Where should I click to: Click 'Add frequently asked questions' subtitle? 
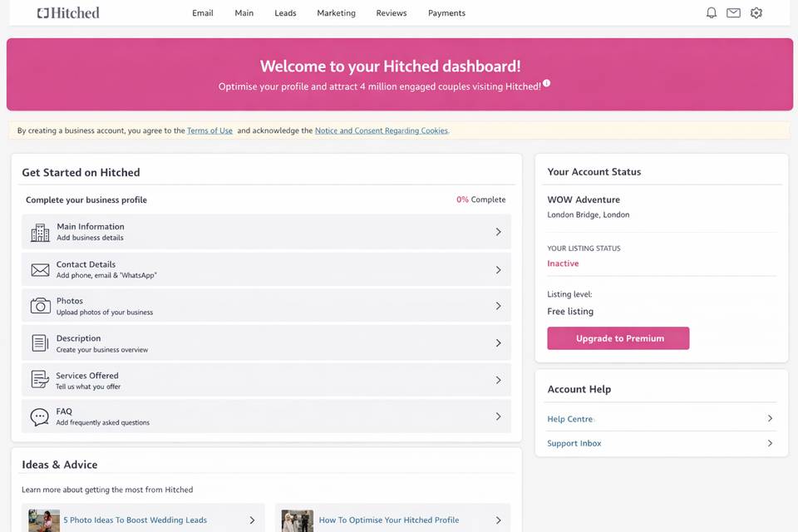tap(103, 422)
